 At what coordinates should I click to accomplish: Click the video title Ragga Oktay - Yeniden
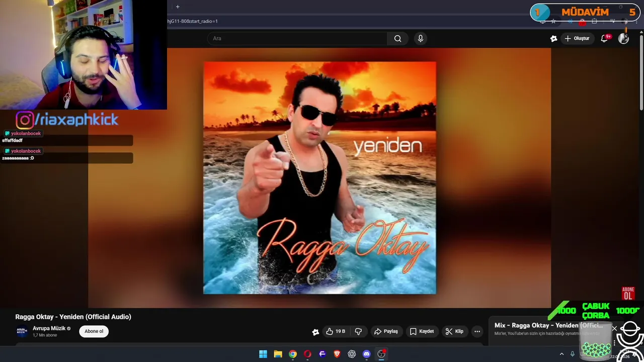point(73,317)
